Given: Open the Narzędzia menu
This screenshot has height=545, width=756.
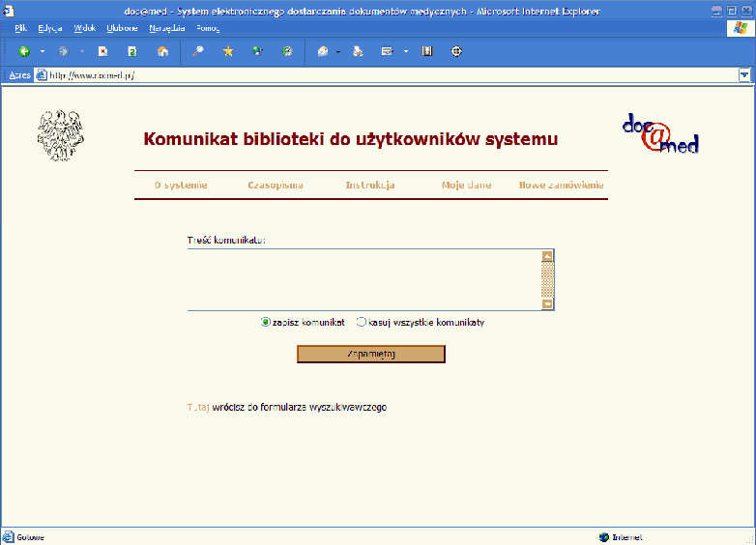Looking at the screenshot, I should coord(167,28).
